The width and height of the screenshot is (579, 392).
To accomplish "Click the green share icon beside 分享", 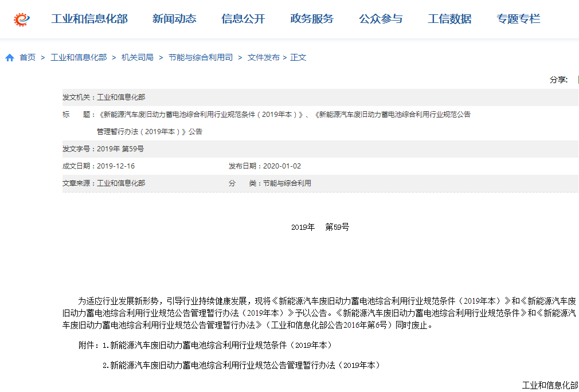I will tap(577, 80).
